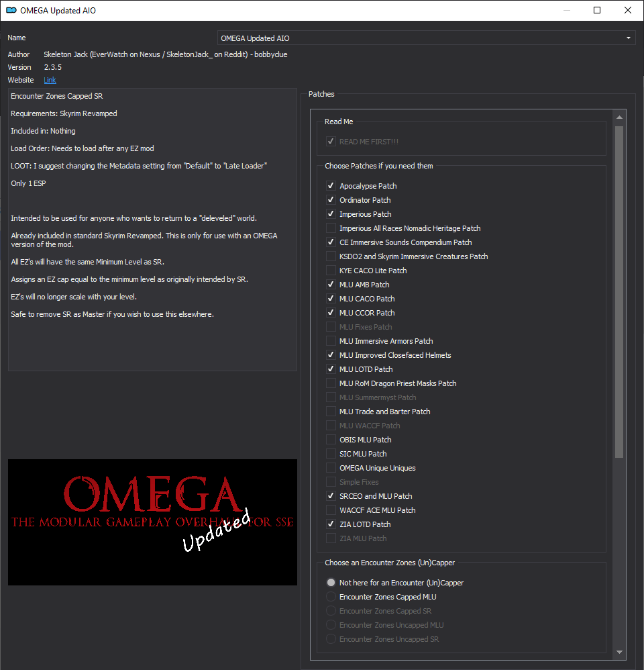Click the author text 'Skeleton Jack'

66,54
